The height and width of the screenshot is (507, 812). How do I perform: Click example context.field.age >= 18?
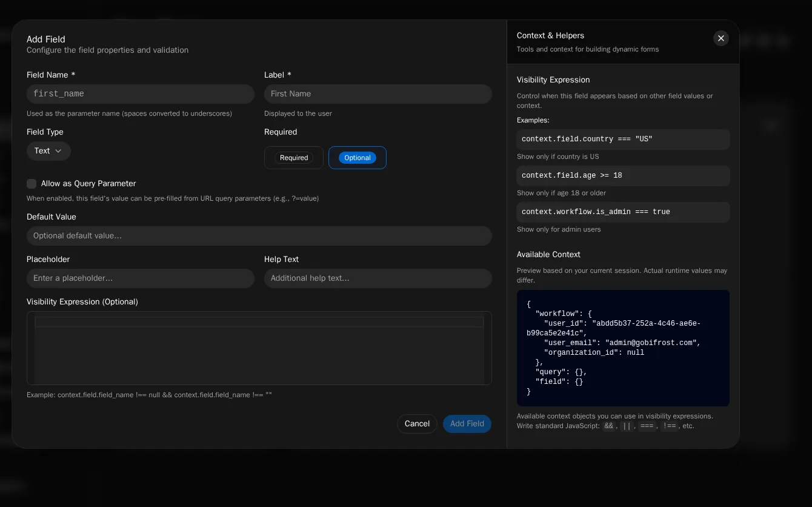click(623, 176)
